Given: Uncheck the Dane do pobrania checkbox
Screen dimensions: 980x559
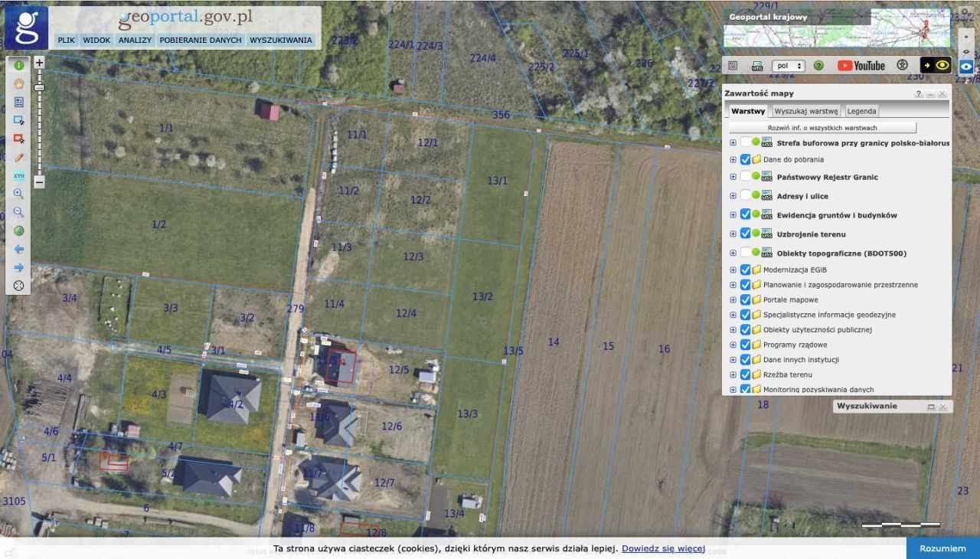Looking at the screenshot, I should click(746, 159).
